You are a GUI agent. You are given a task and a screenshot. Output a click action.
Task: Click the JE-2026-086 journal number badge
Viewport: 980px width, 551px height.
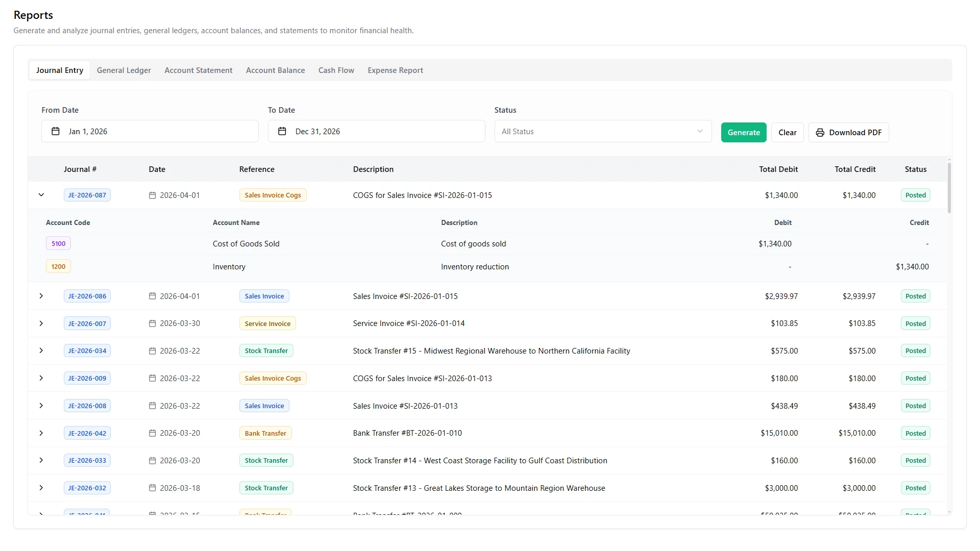(87, 296)
